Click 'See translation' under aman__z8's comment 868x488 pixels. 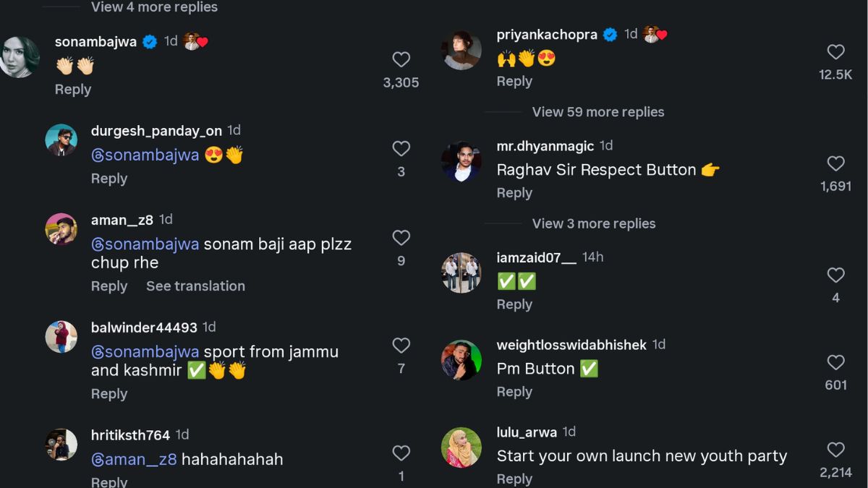pos(195,286)
